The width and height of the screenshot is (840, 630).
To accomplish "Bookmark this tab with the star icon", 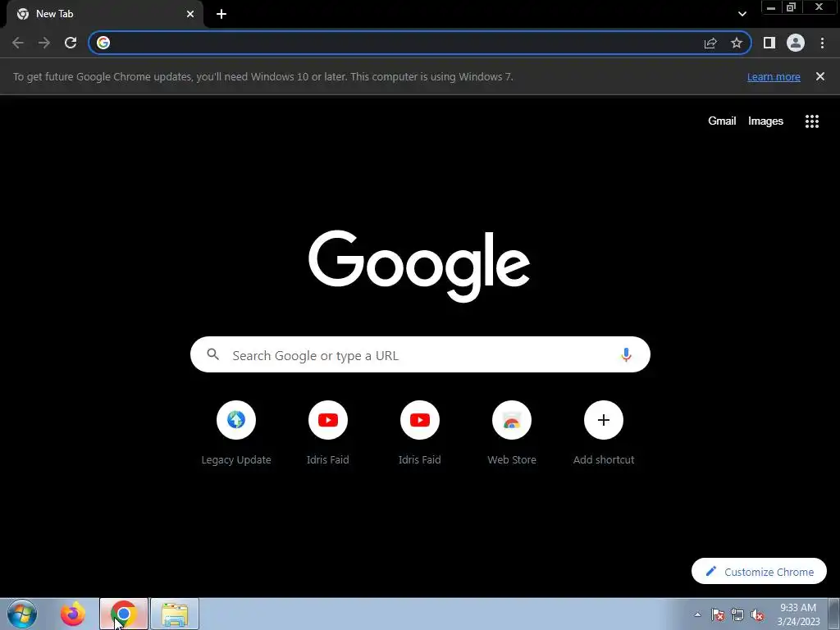I will [737, 43].
